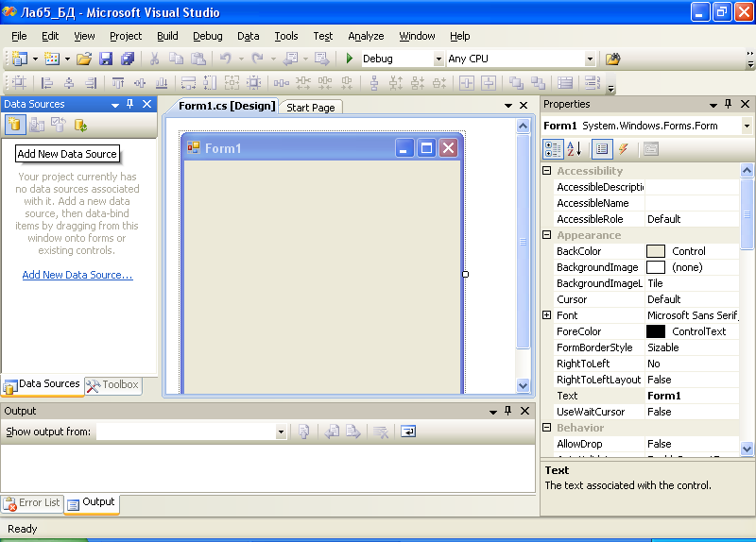Open the Show output from dropdown
The width and height of the screenshot is (756, 542).
pos(281,432)
